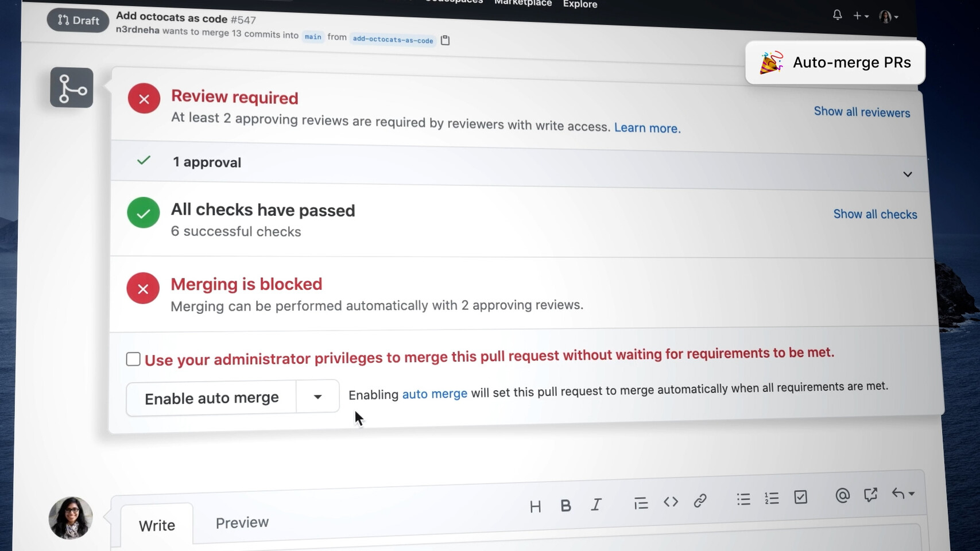This screenshot has height=551, width=980.
Task: Open the saved replies dropdown
Action: (902, 494)
